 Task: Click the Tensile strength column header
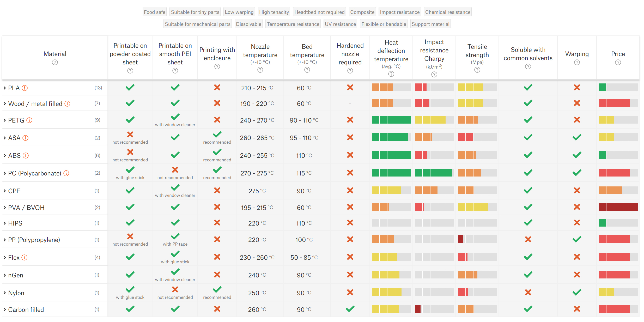tap(477, 51)
